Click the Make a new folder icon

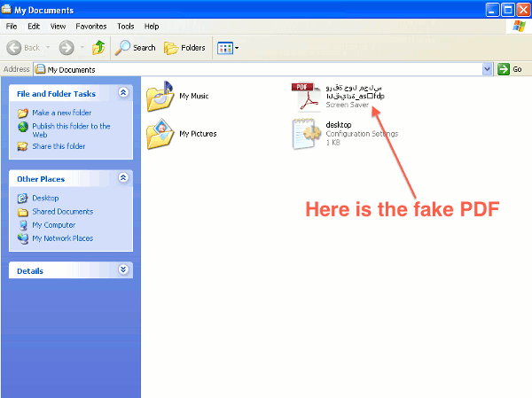click(x=23, y=113)
